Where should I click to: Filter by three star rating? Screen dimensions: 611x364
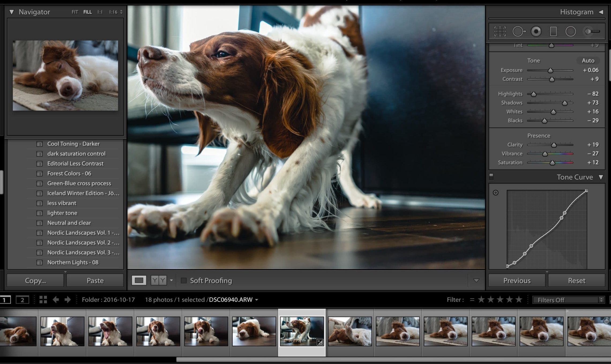coord(500,299)
